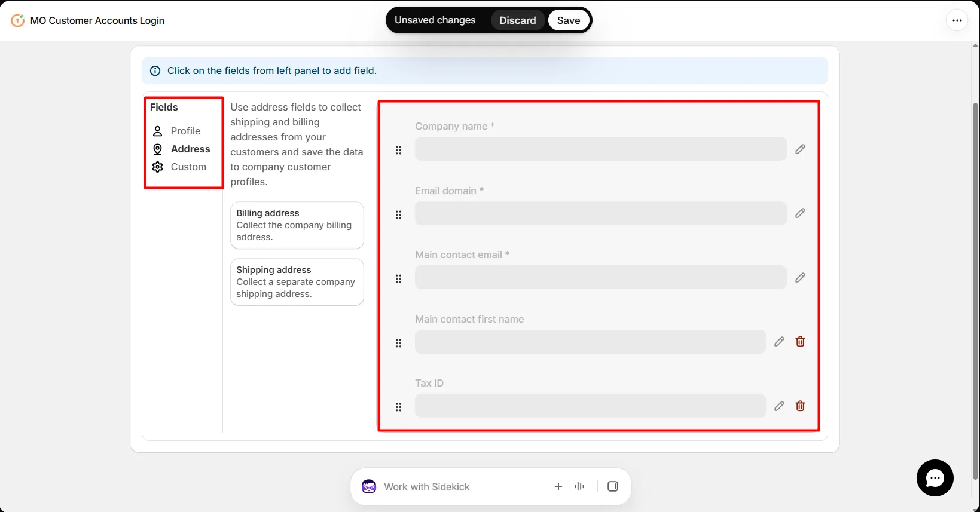This screenshot has width=980, height=512.
Task: Edit the Main contact email pencil icon
Action: coord(800,277)
